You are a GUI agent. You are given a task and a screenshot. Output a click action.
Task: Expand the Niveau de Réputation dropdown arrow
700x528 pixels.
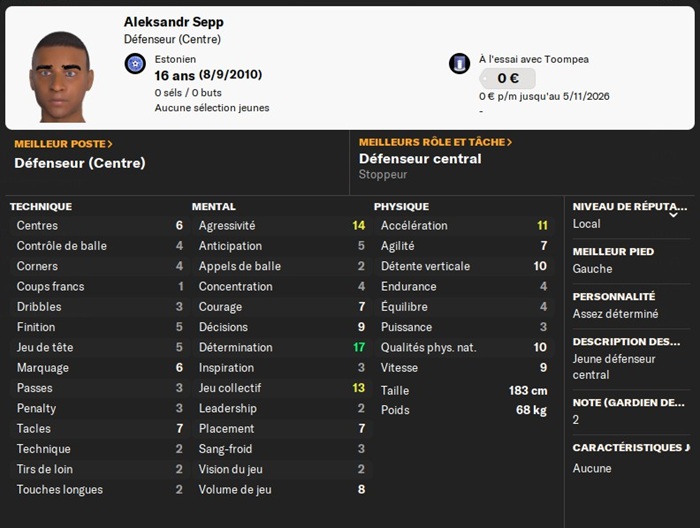pyautogui.click(x=673, y=214)
